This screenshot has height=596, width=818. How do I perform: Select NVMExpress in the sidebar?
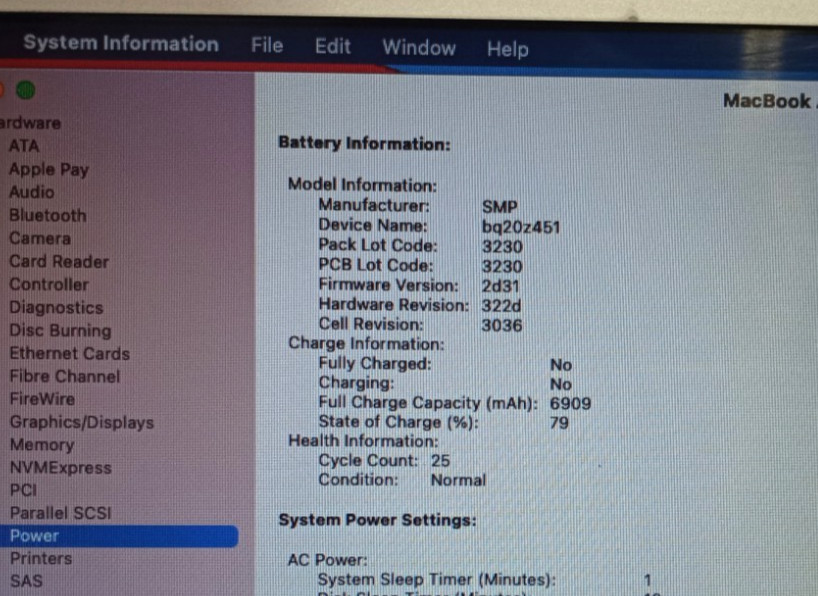pos(61,467)
